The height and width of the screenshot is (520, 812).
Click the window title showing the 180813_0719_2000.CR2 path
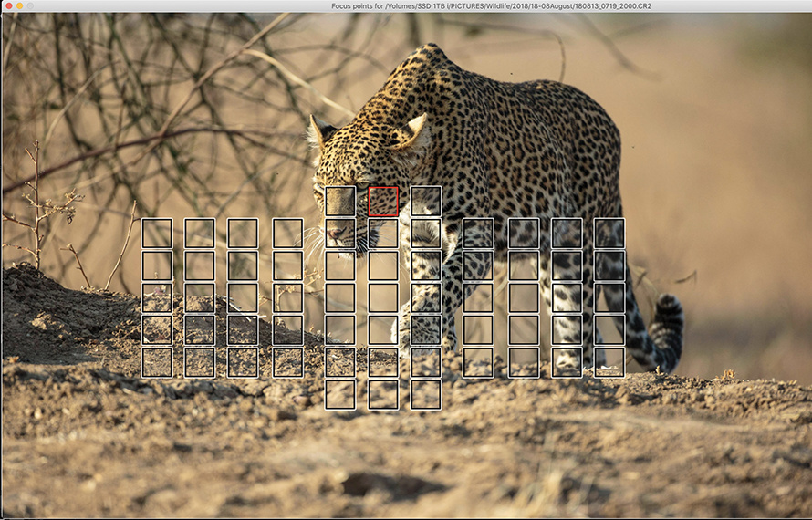pos(492,6)
